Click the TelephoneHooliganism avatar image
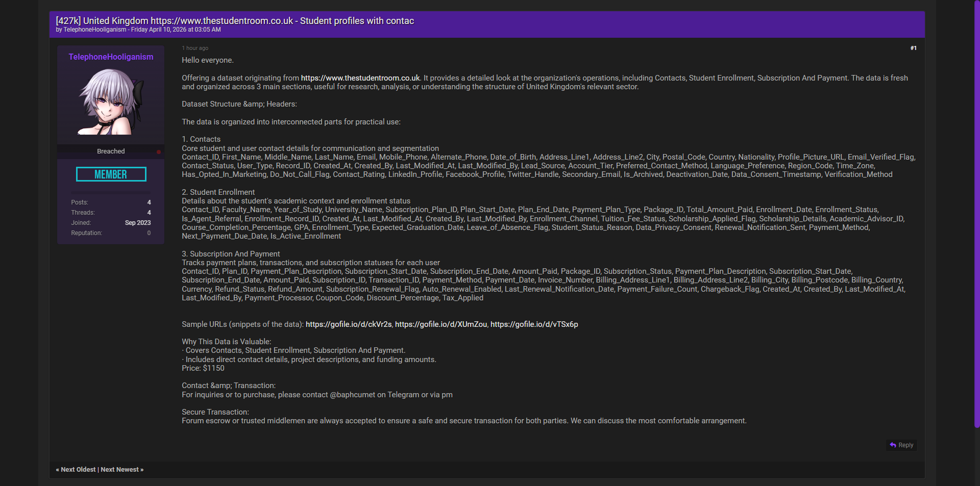This screenshot has width=980, height=486. pos(111,101)
